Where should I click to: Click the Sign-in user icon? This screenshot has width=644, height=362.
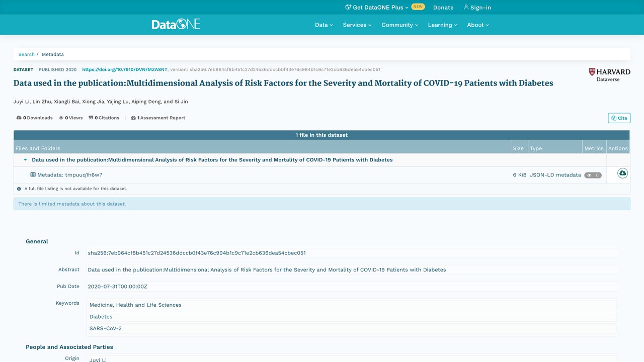pos(466,8)
